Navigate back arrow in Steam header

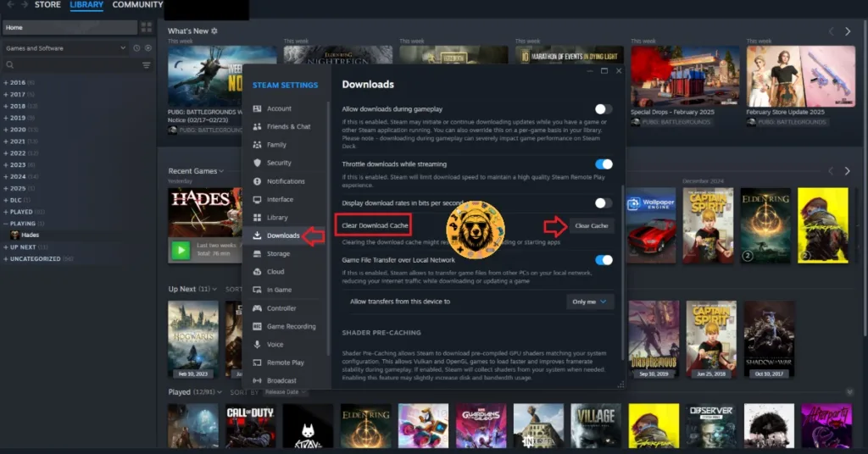point(10,4)
